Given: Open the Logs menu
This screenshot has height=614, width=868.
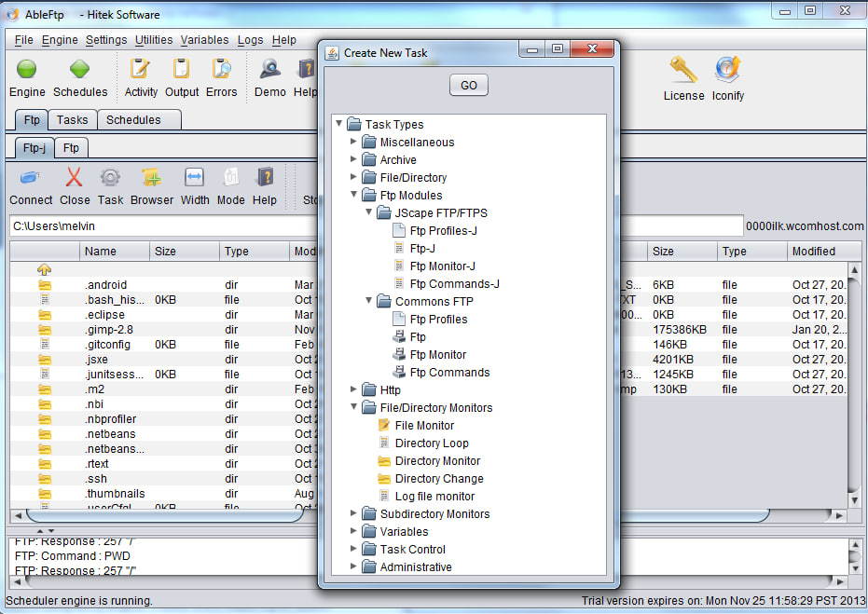Looking at the screenshot, I should click(250, 40).
